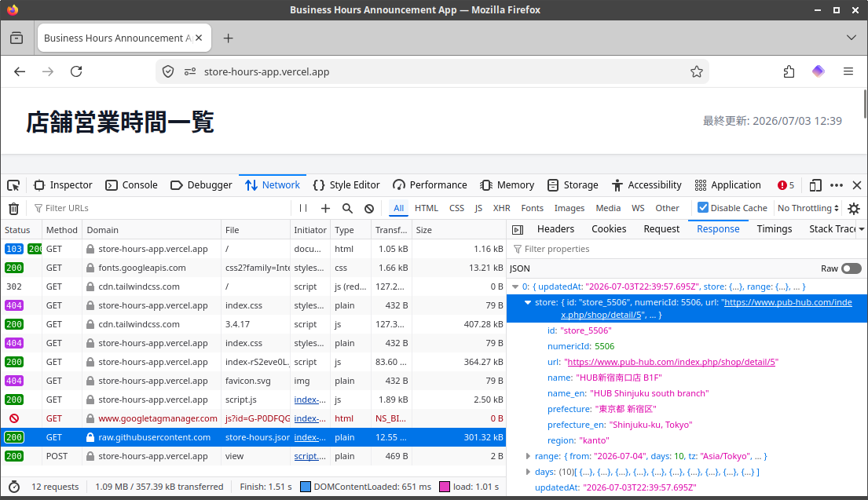Select the fonts.googleapis.com request row
Image resolution: width=868 pixels, height=500 pixels.
pos(253,268)
